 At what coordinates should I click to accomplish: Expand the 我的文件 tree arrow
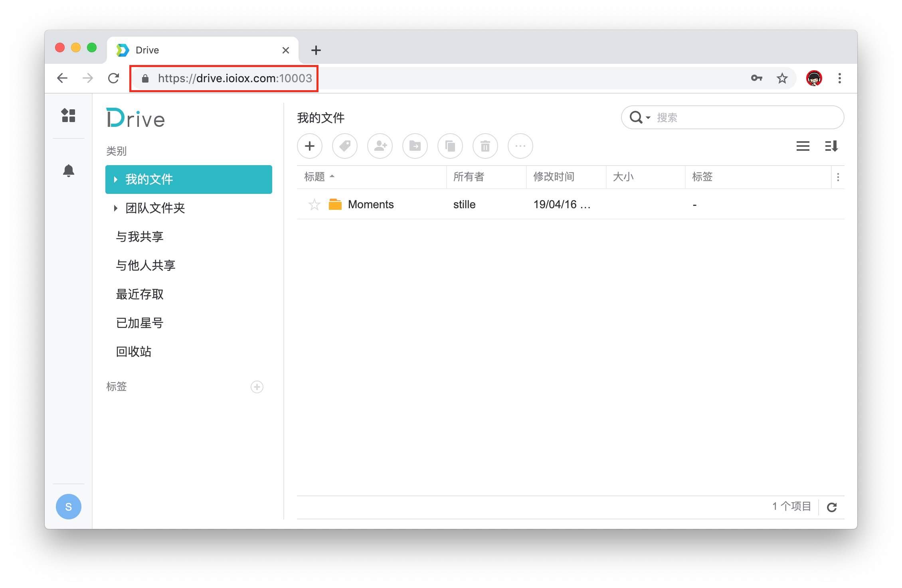pos(116,180)
